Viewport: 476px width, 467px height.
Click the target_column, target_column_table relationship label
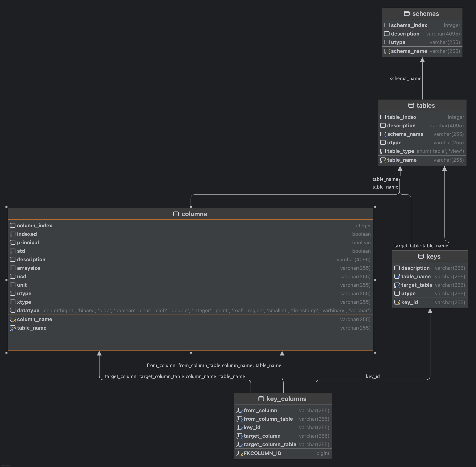tap(175, 376)
